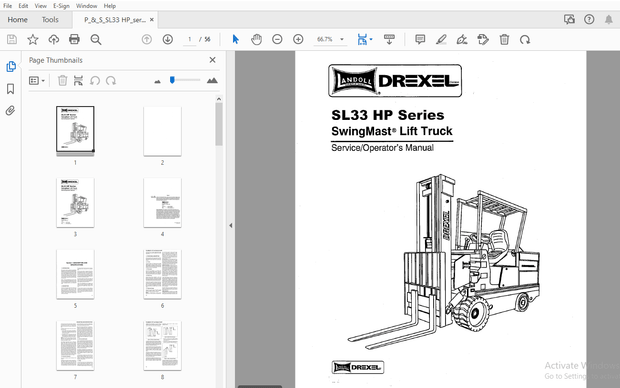
Task: Click the page number input field
Action: point(190,39)
